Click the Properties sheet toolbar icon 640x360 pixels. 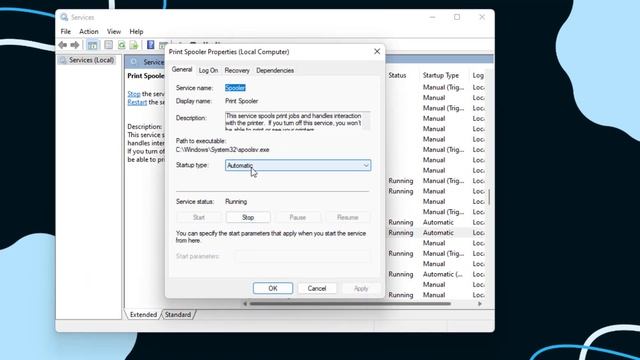pyautogui.click(x=109, y=45)
